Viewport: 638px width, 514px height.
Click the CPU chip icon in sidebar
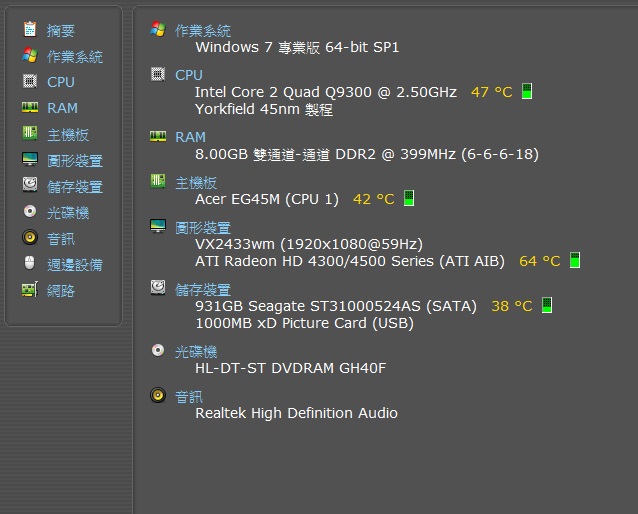[30, 81]
